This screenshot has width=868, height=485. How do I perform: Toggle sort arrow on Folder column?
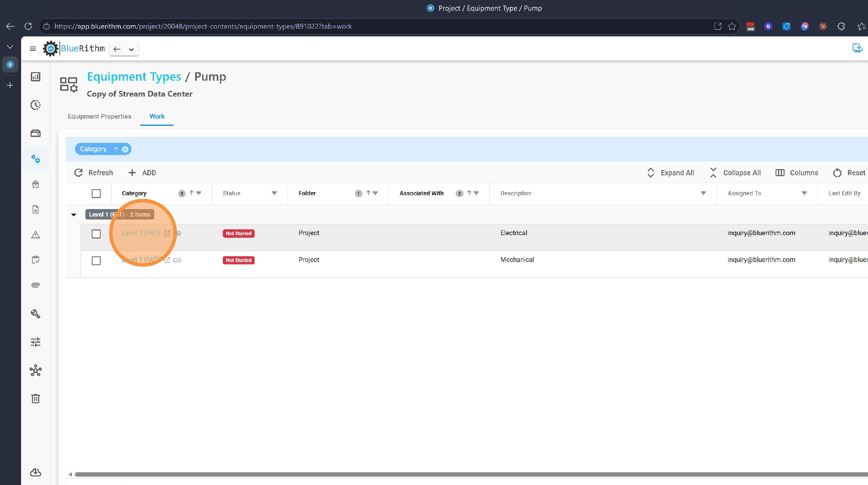[x=368, y=193]
